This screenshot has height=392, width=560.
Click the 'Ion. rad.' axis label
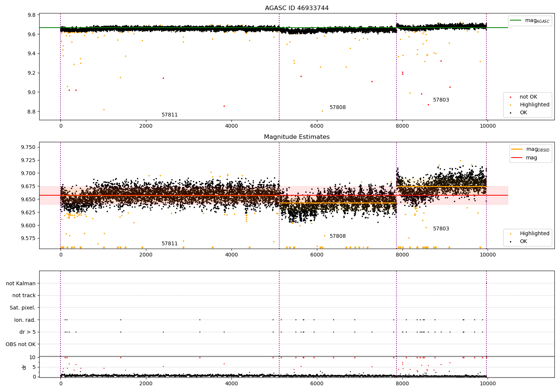(25, 320)
